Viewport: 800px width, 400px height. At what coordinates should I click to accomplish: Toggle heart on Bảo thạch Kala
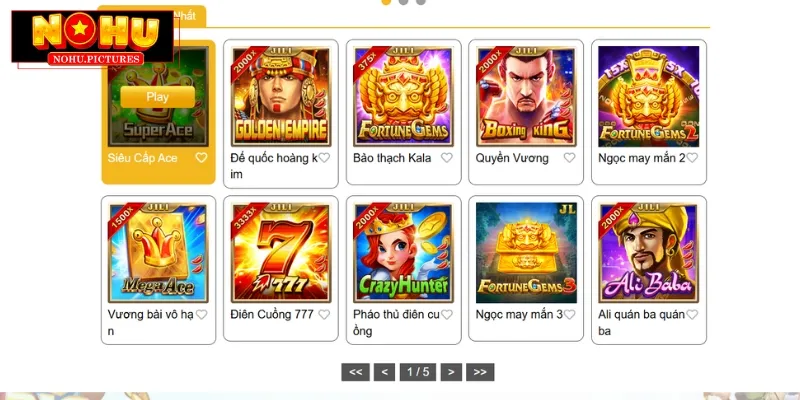pyautogui.click(x=446, y=158)
